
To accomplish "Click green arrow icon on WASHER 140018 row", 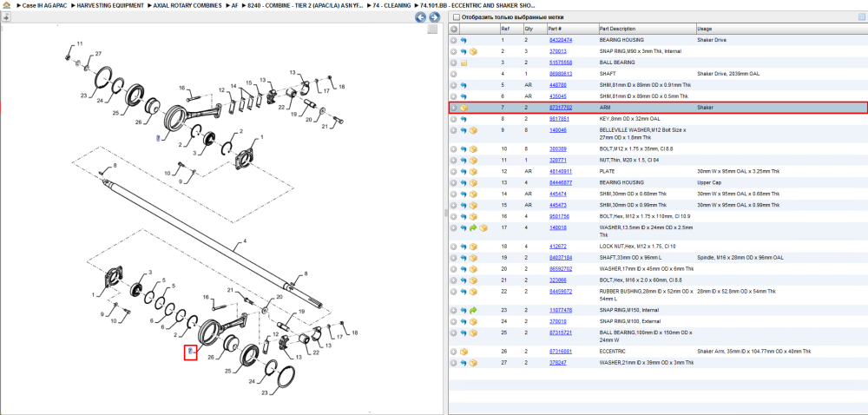I will click(474, 228).
